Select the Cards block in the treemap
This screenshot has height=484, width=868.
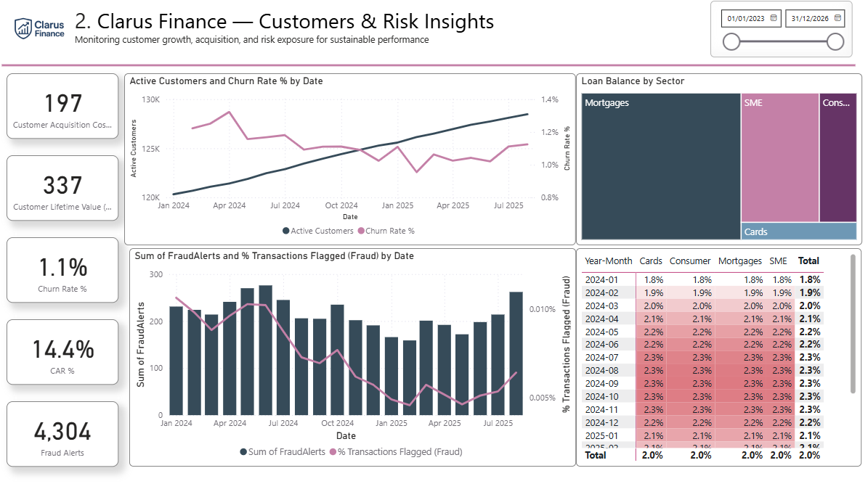800,231
